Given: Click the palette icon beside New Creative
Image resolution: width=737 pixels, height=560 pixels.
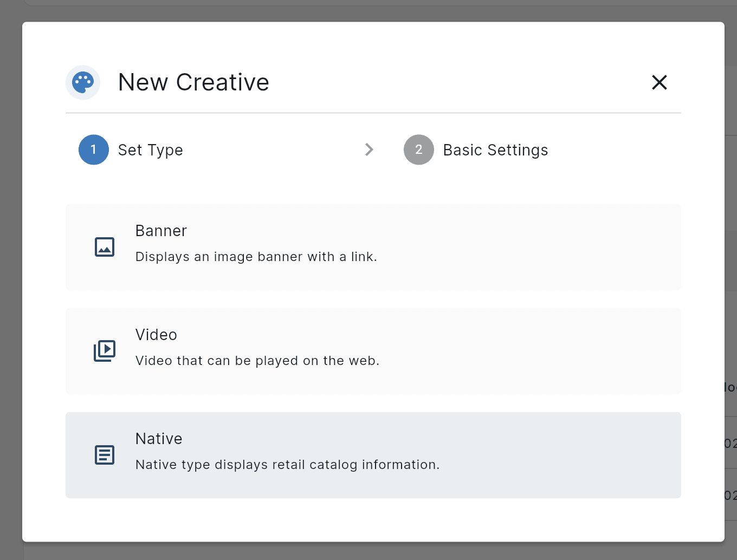Looking at the screenshot, I should coord(83,82).
